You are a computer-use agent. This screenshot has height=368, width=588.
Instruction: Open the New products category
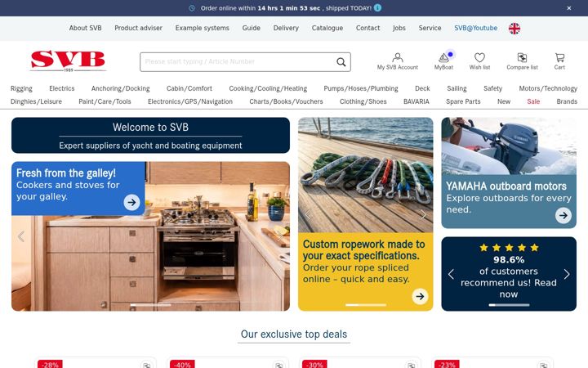click(x=504, y=101)
